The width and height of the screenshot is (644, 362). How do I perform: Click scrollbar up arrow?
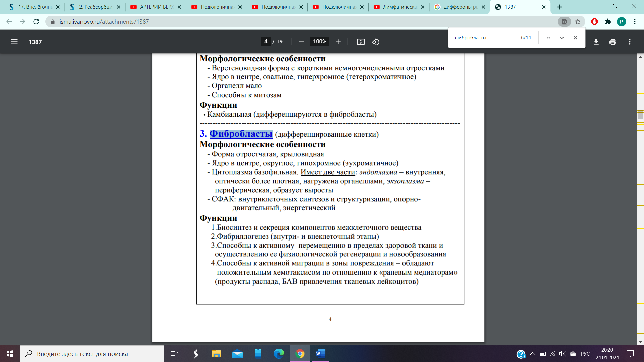(x=640, y=57)
